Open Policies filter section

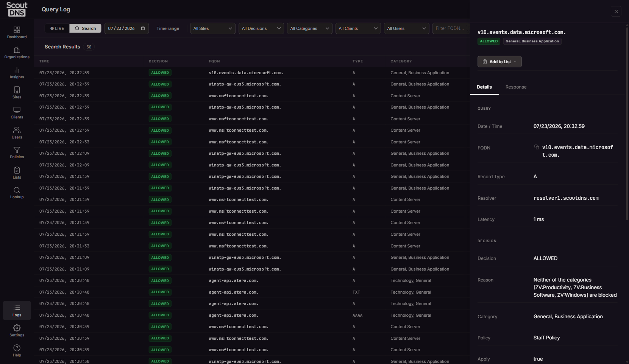[17, 153]
